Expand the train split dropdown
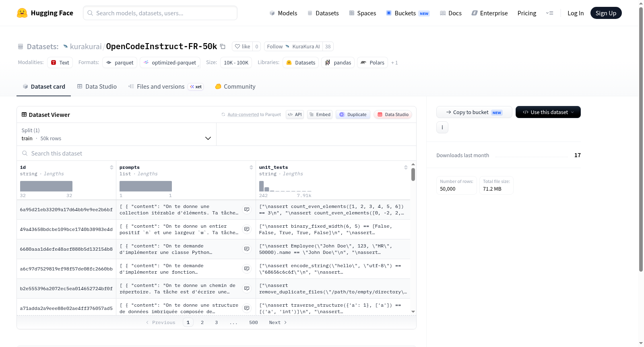Viewport: 644px width, 347px height. [116, 134]
